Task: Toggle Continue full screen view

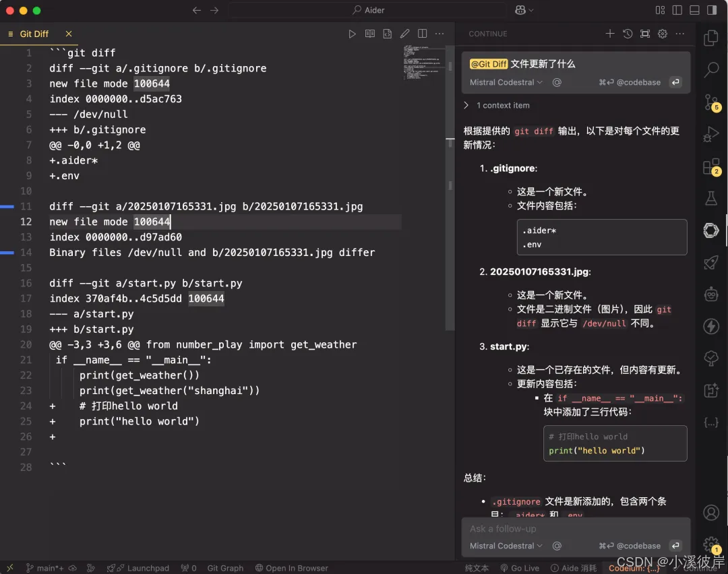Action: (x=645, y=34)
